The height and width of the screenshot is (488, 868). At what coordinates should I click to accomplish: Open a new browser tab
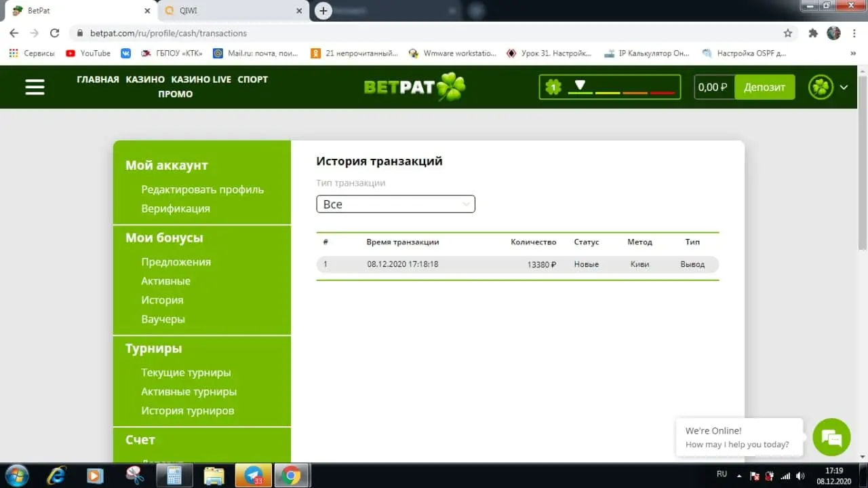click(323, 11)
